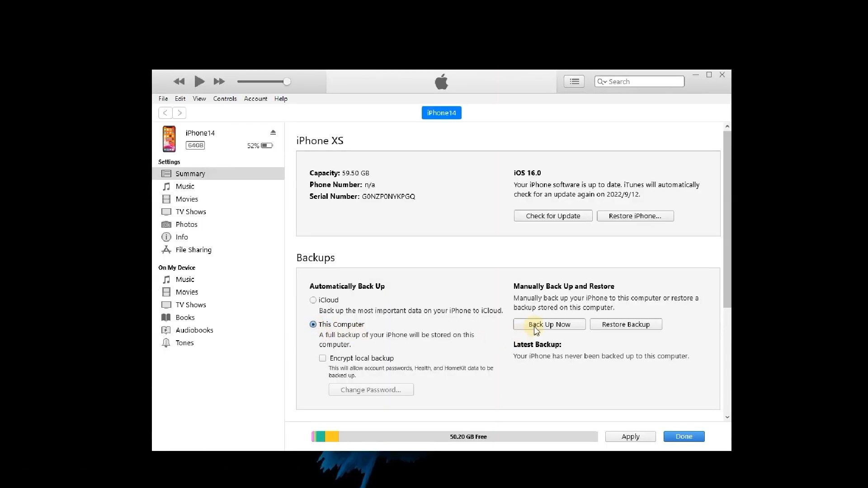
Task: Open Audiobooks under On My Device
Action: pyautogui.click(x=194, y=330)
